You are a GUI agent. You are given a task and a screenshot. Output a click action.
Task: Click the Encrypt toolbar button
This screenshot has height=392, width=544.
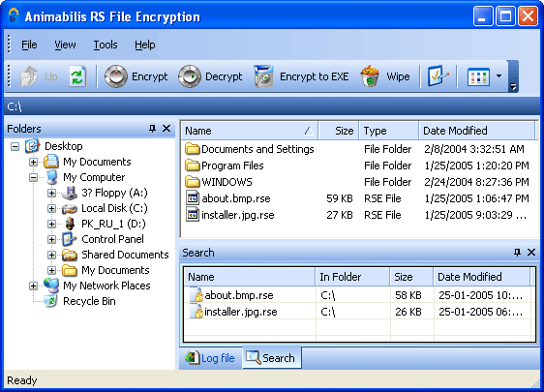(x=136, y=76)
